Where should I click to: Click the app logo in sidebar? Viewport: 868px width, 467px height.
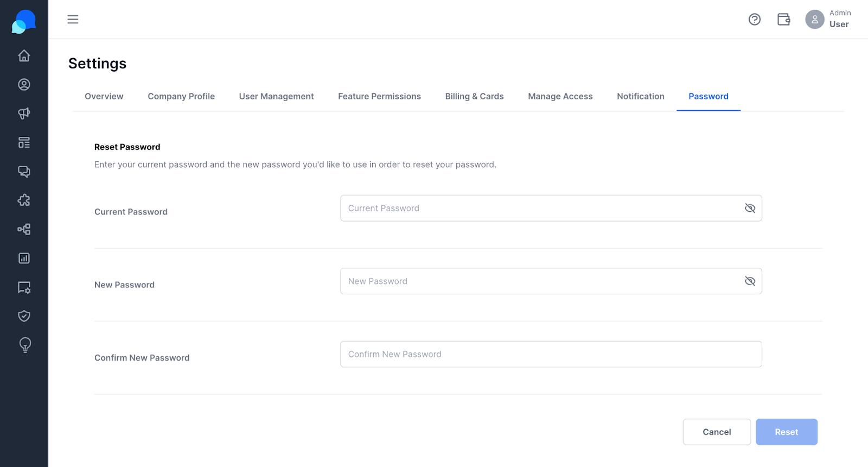click(24, 22)
